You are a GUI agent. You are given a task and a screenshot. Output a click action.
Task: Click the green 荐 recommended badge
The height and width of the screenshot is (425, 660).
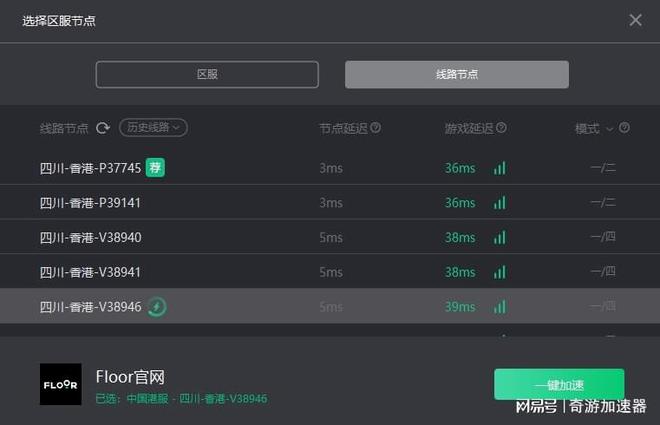click(x=155, y=167)
